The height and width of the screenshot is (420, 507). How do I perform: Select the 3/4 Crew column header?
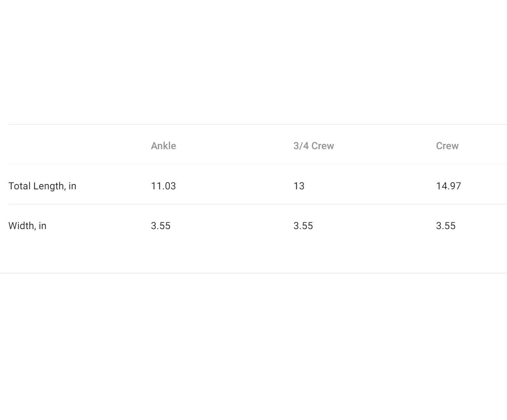313,146
